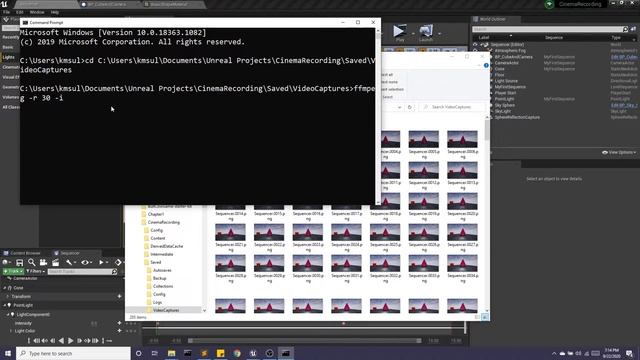The width and height of the screenshot is (640, 360).
Task: Open the Filters dropdown in Sequencer
Action: [x=35, y=271]
